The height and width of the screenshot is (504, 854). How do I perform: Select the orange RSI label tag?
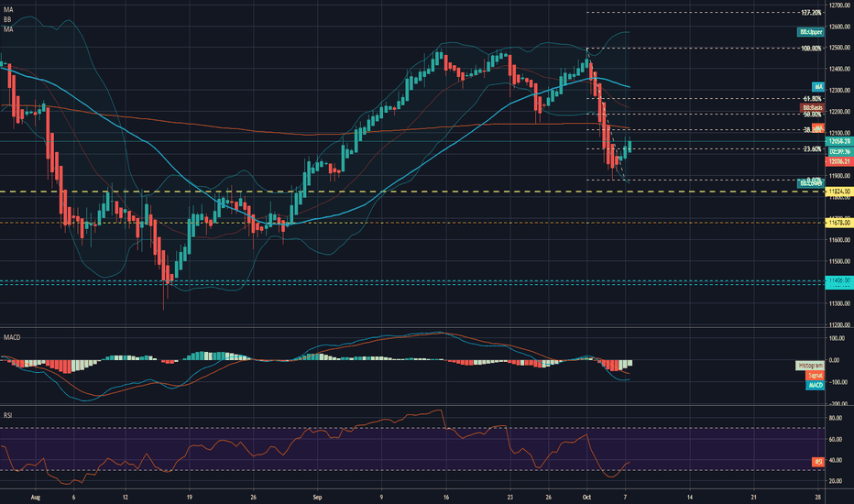pos(818,462)
